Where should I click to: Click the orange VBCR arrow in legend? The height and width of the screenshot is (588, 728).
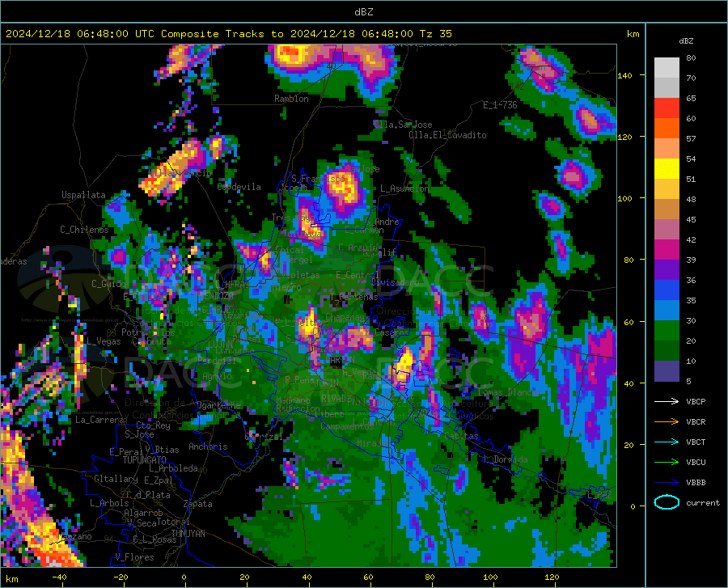(667, 421)
